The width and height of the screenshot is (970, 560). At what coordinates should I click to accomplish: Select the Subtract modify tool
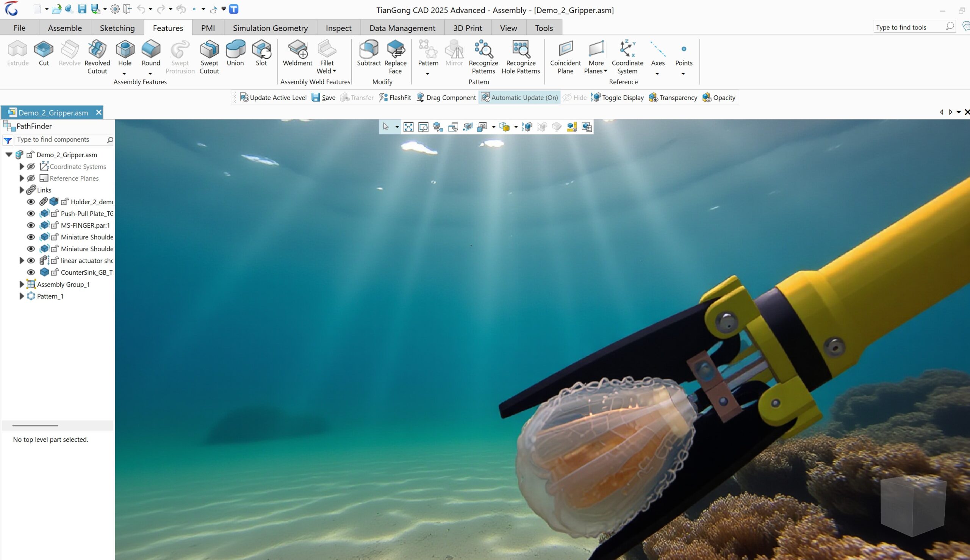368,53
